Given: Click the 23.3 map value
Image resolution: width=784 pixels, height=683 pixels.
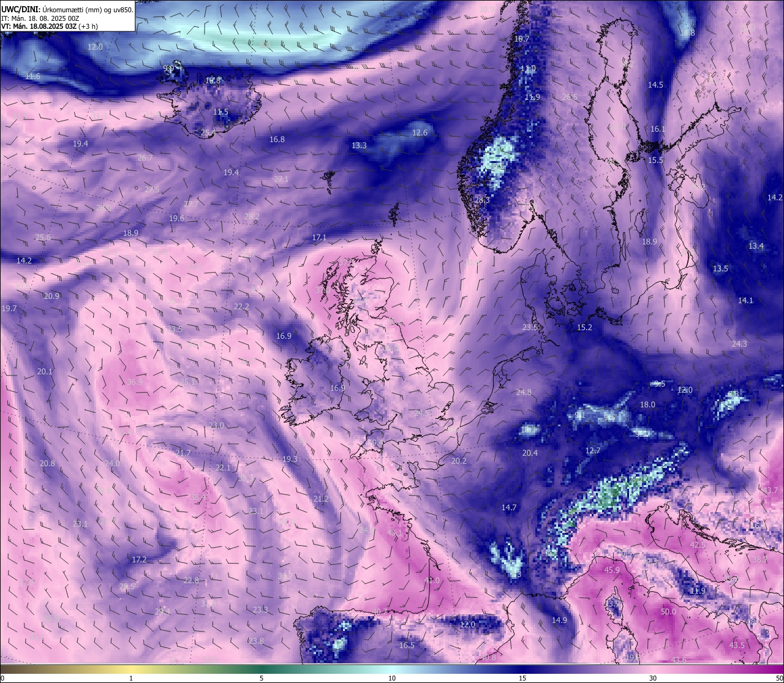Looking at the screenshot, I should (x=260, y=610).
